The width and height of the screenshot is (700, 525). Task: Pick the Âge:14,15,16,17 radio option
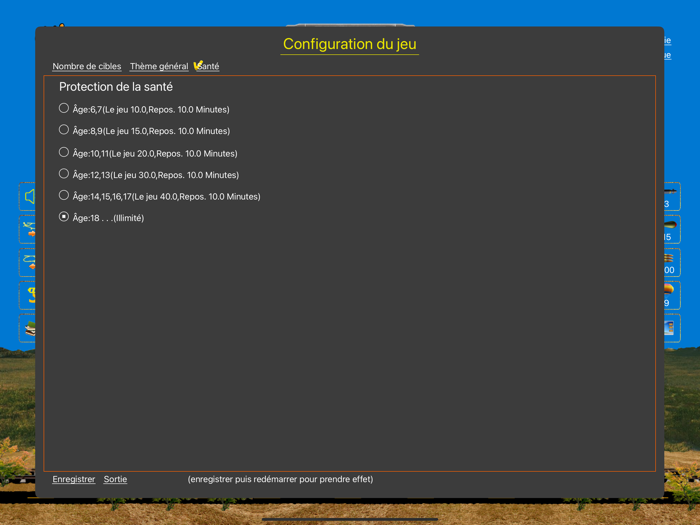pos(64,196)
